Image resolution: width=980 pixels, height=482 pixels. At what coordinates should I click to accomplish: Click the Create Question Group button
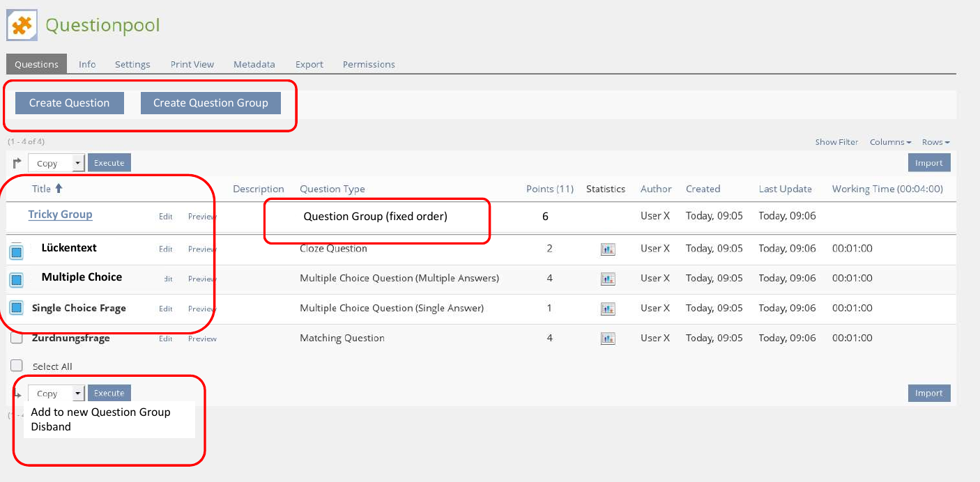pyautogui.click(x=210, y=103)
